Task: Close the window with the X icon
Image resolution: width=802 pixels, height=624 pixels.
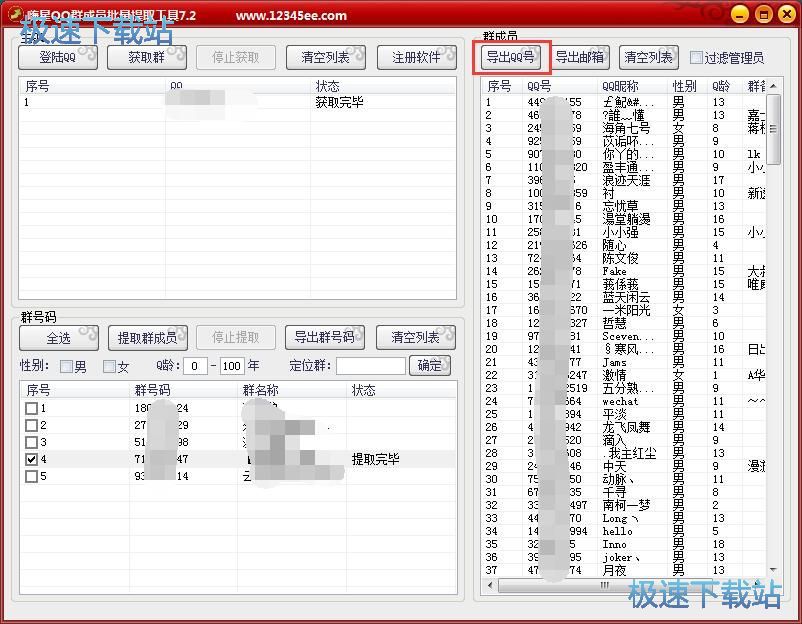Action: (787, 14)
